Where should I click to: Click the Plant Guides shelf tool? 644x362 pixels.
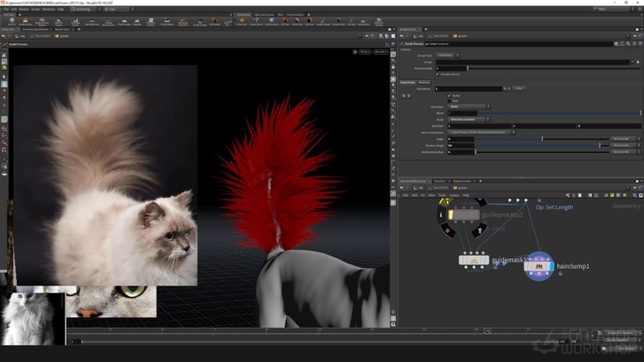124,21
